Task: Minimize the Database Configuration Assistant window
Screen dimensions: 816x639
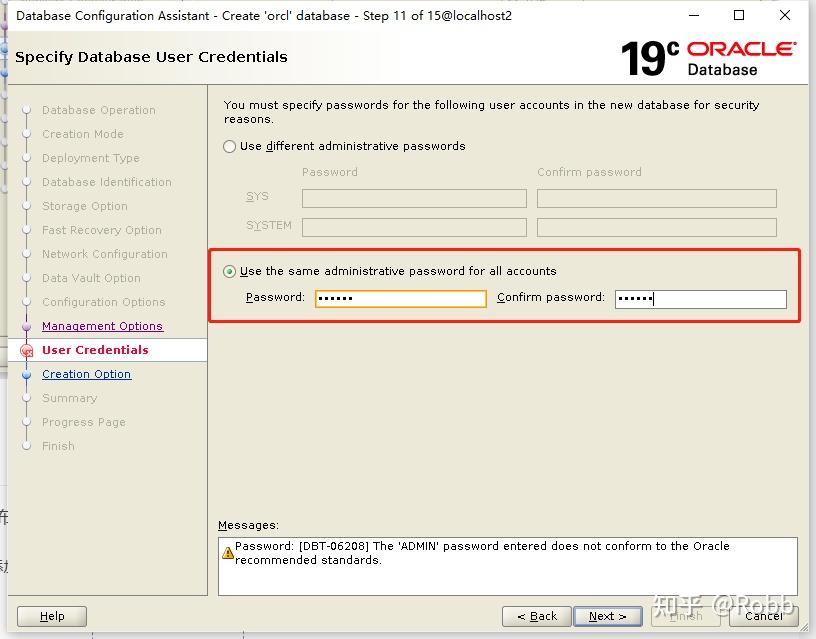Action: pyautogui.click(x=694, y=16)
